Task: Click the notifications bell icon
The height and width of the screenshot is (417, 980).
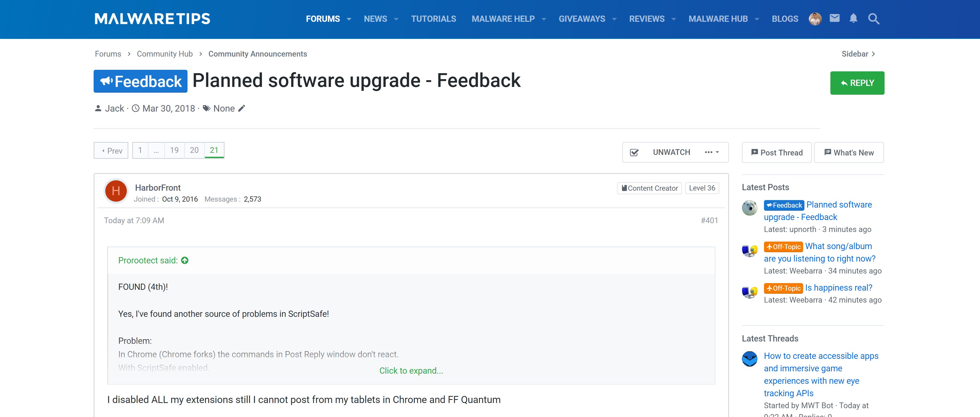Action: 853,18
